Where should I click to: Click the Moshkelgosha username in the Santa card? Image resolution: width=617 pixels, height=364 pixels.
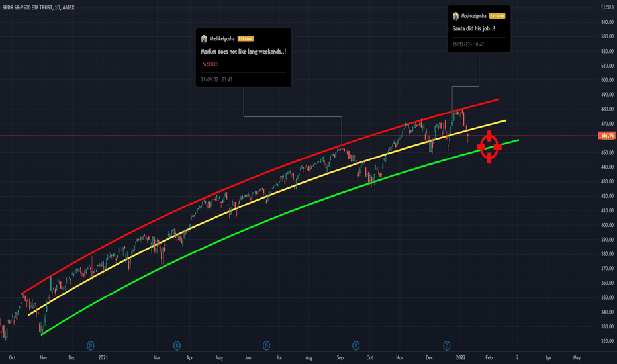474,16
